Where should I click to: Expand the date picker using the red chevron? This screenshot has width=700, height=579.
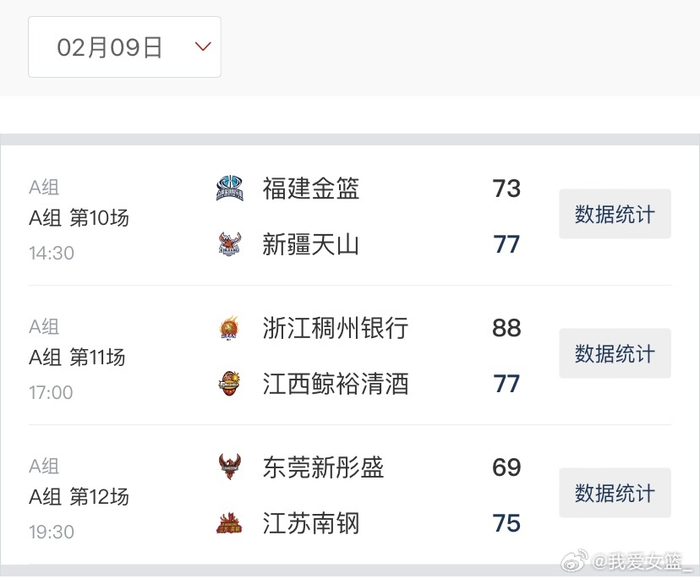tap(203, 47)
